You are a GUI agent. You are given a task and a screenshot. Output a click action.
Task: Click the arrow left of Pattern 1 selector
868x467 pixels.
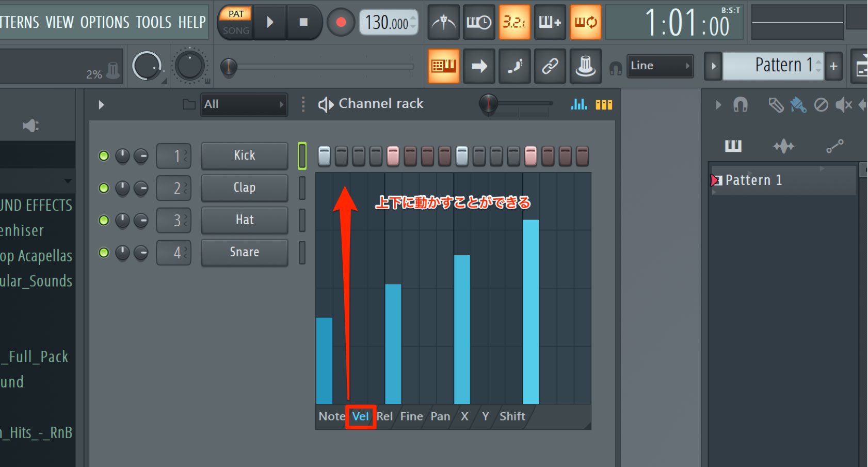[713, 66]
